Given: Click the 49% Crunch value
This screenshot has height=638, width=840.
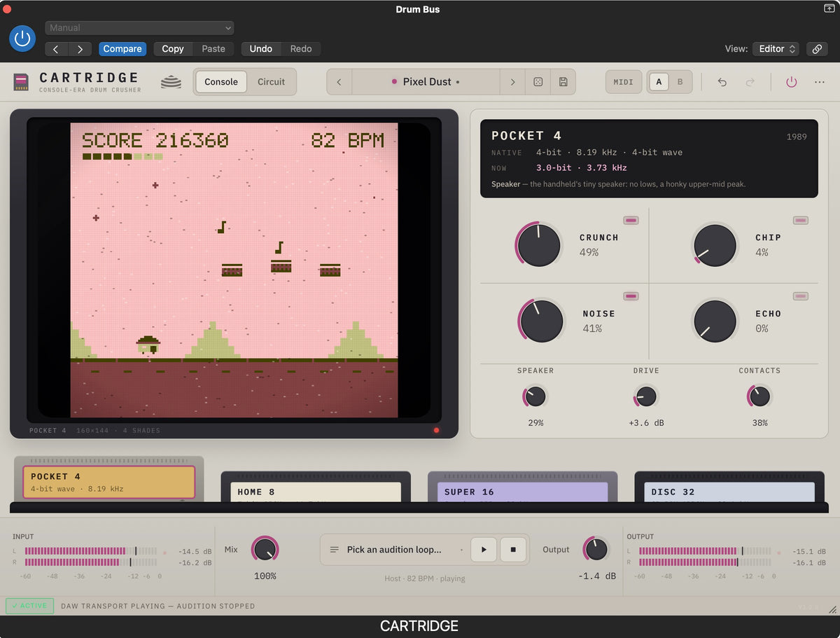Looking at the screenshot, I should coord(589,252).
